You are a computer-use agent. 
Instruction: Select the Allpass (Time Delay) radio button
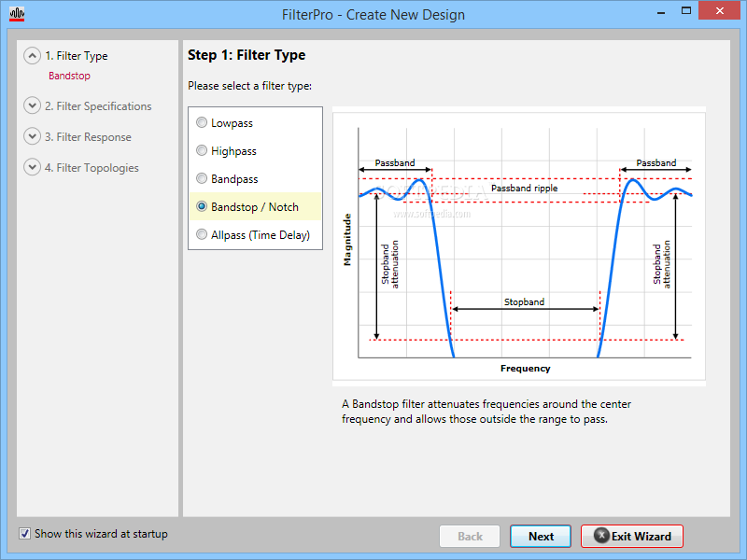202,234
